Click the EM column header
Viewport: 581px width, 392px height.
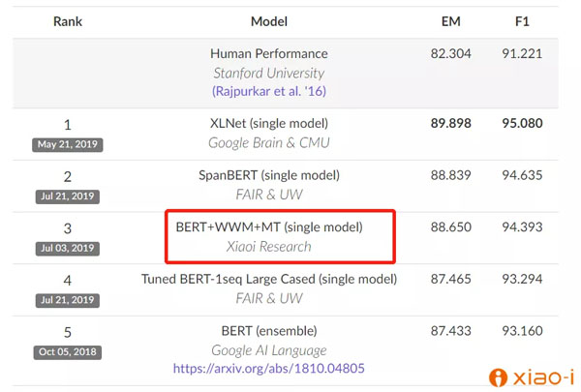(450, 20)
